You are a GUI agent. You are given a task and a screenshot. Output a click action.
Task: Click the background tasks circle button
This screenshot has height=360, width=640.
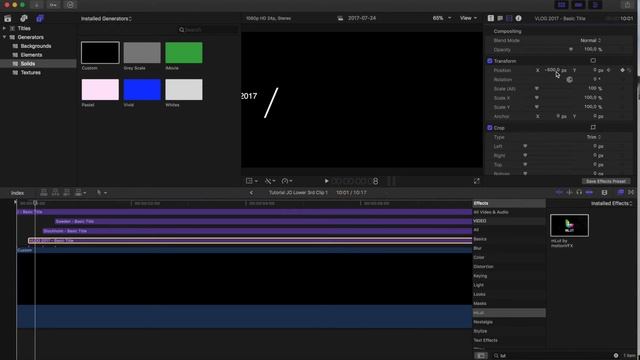point(70,5)
